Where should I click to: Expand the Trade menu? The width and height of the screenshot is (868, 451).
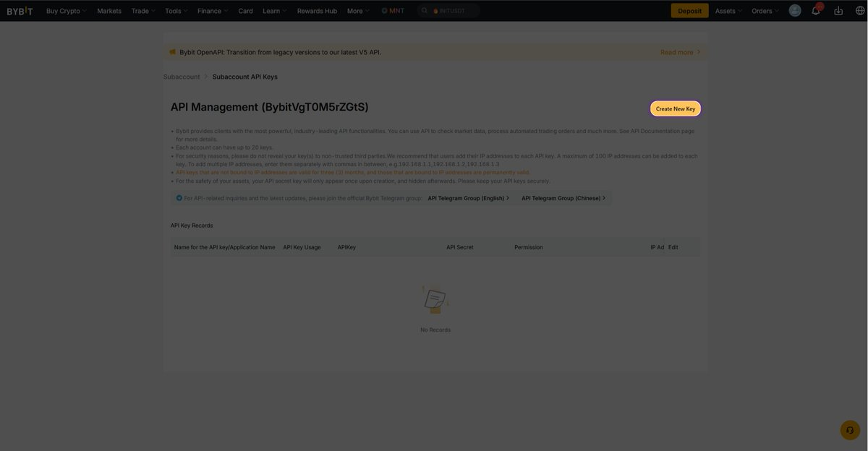(143, 11)
